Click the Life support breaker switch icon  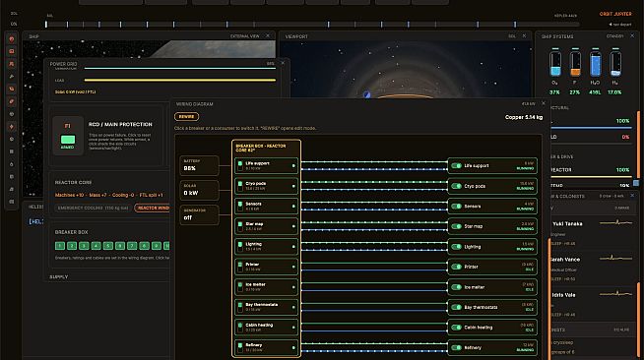click(240, 165)
